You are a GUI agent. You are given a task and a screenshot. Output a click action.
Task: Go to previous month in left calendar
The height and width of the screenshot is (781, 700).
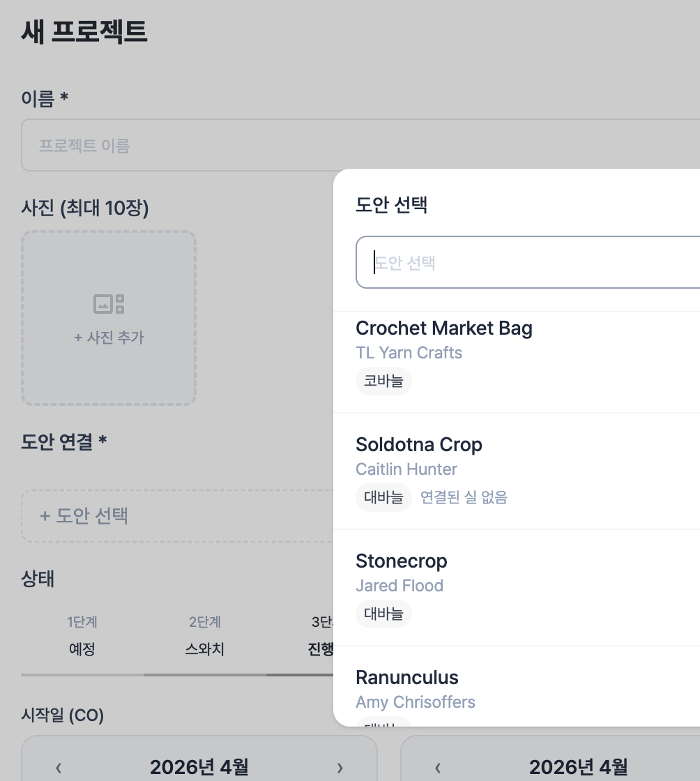[59, 768]
